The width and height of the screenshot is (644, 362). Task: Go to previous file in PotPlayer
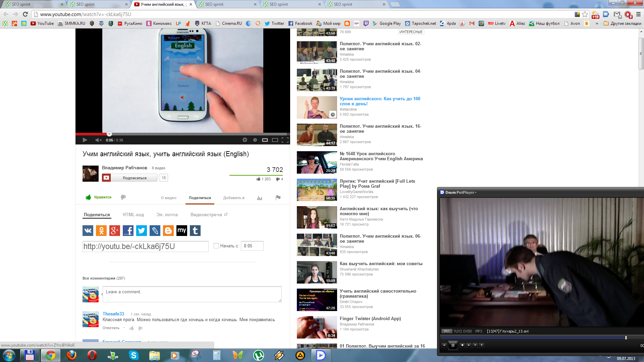pyautogui.click(x=444, y=345)
